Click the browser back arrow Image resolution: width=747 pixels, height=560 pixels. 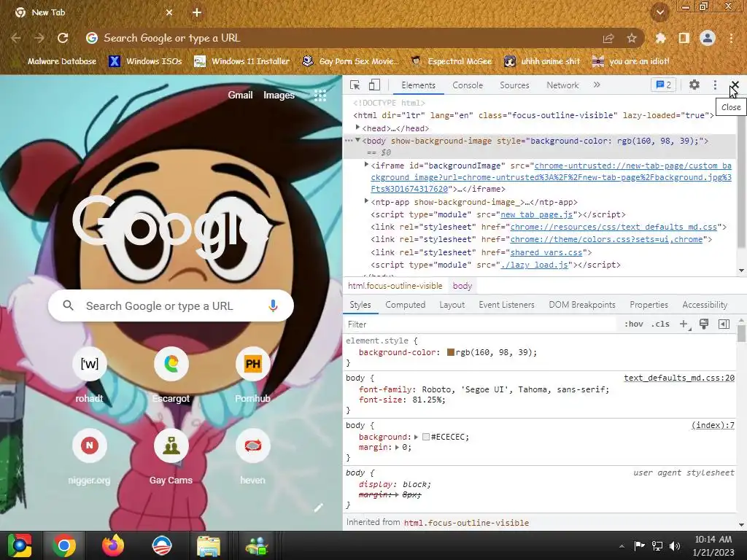tap(16, 38)
